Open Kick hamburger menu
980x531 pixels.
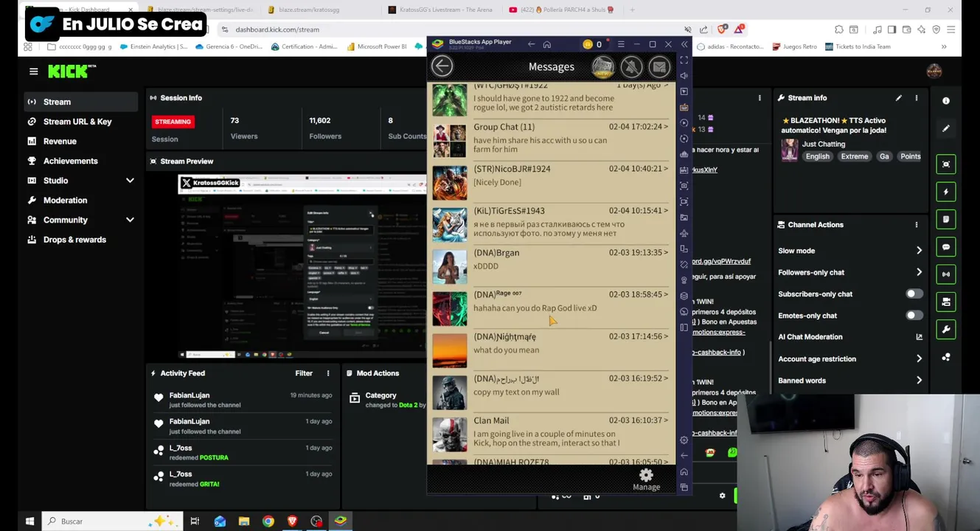[x=33, y=72]
